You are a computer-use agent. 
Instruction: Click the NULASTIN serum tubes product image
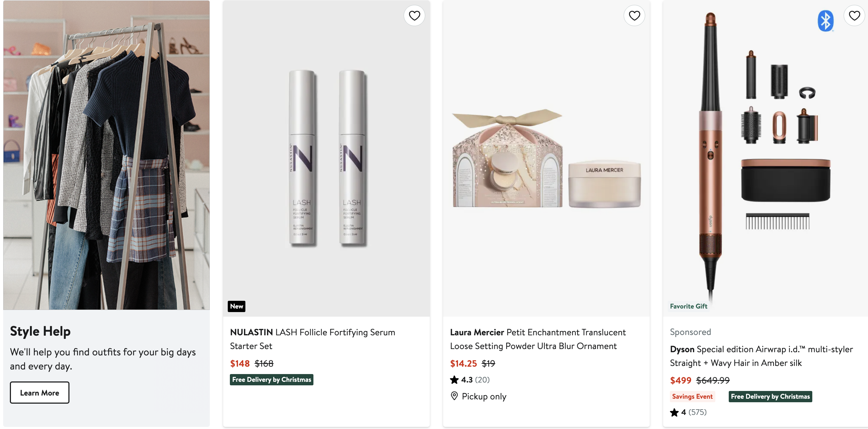326,158
